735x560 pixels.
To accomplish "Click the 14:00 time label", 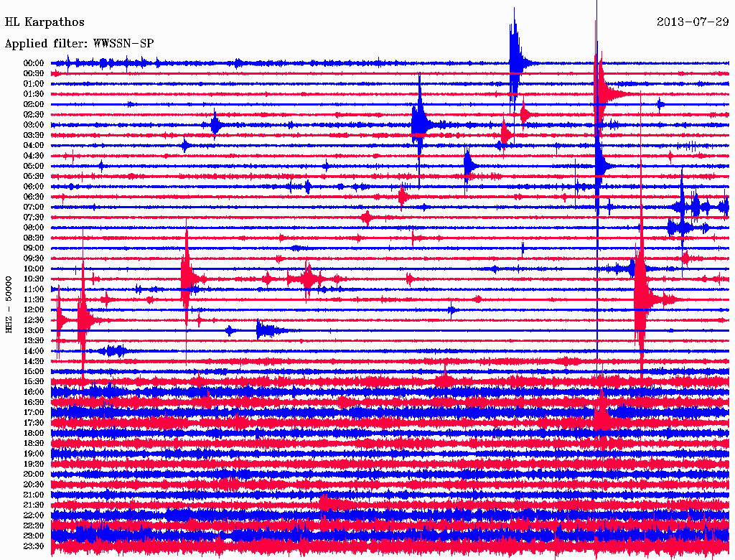I will (x=34, y=351).
